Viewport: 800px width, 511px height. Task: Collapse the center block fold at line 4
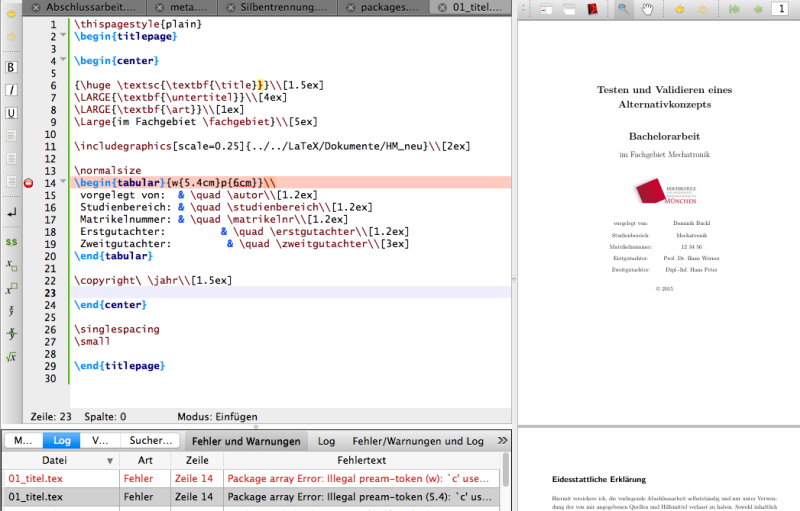click(x=63, y=59)
